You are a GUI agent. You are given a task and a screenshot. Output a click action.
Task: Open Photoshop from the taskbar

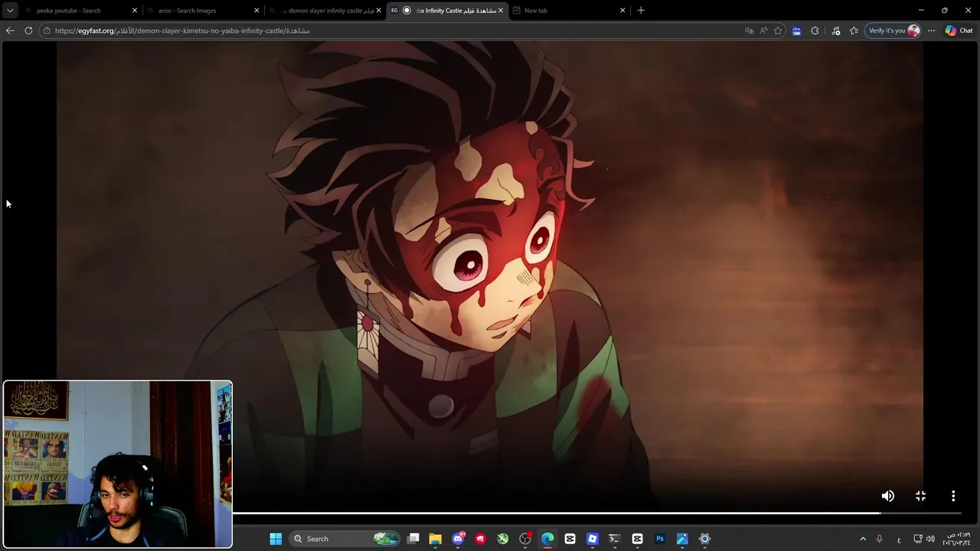click(x=659, y=539)
